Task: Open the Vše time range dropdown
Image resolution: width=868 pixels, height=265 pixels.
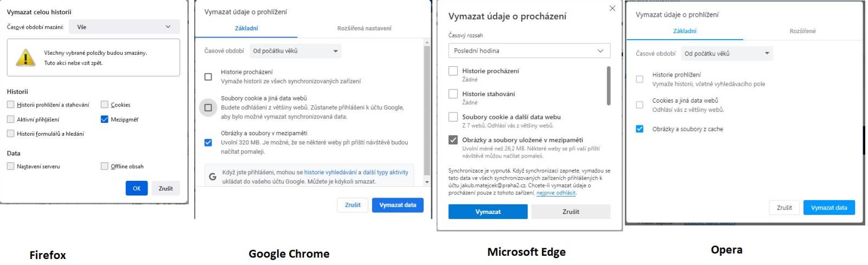Action: [x=124, y=27]
